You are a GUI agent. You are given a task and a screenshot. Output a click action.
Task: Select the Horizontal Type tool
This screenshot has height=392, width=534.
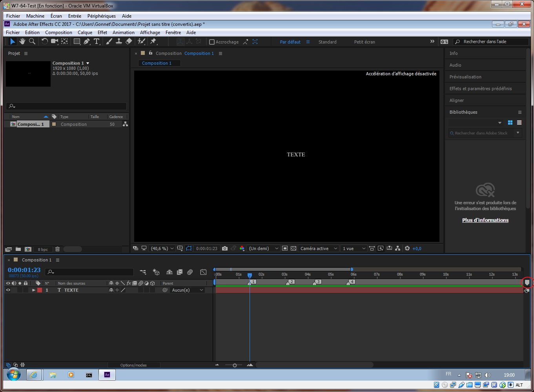point(96,42)
